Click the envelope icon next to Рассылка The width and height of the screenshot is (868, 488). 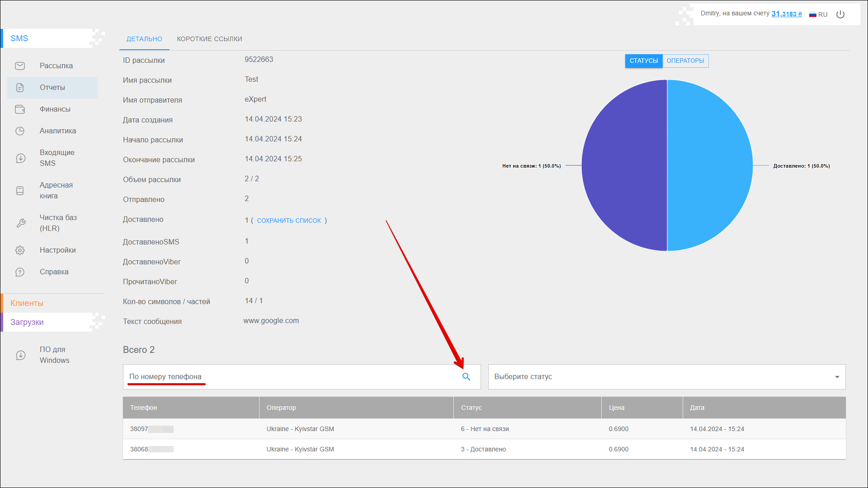(20, 66)
